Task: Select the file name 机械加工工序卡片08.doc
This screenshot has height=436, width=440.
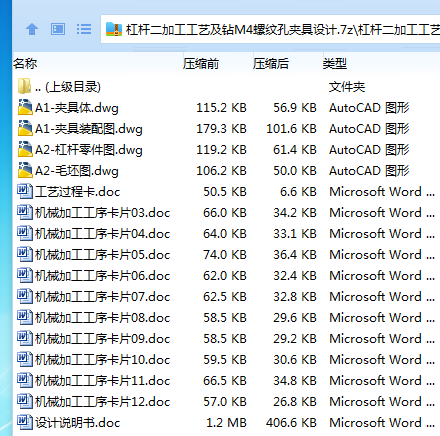Action: tap(103, 318)
